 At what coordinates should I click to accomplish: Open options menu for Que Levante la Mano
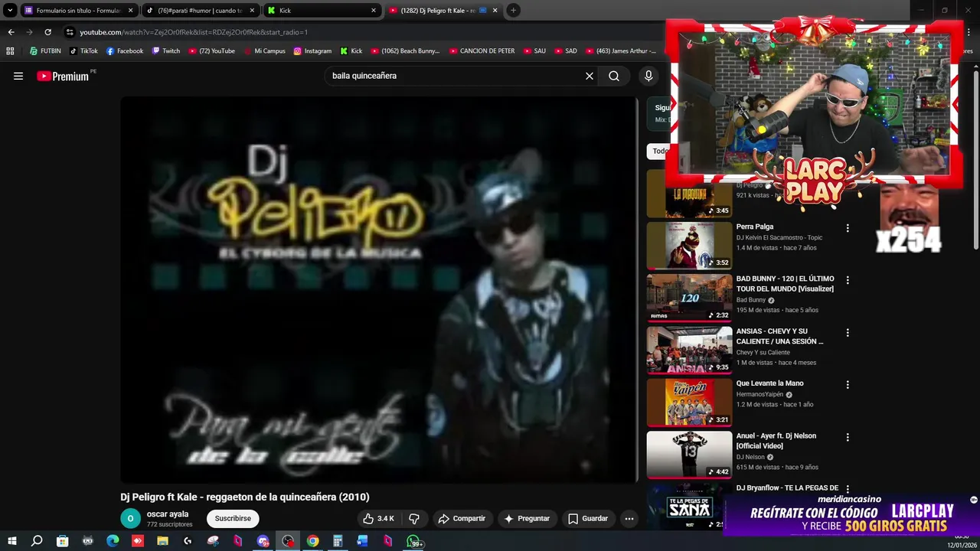click(x=847, y=385)
